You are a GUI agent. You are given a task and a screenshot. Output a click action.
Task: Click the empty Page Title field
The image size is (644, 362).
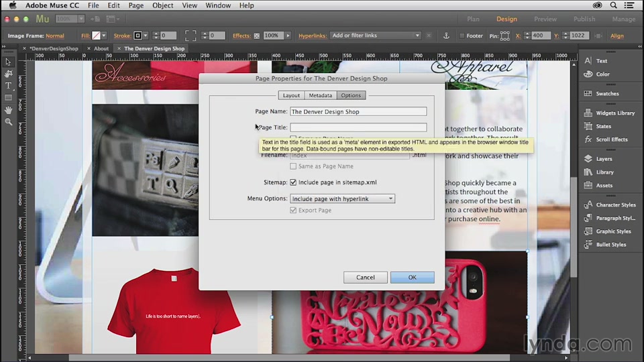click(358, 127)
